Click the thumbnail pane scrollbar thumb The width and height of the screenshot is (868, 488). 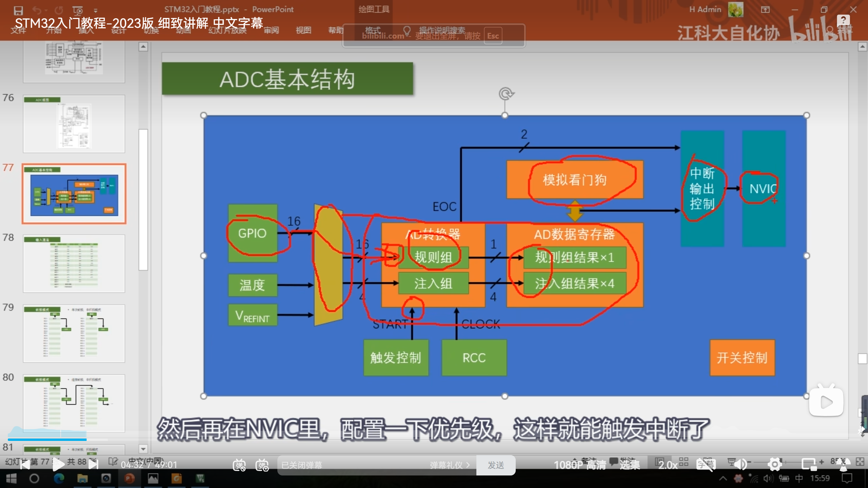point(143,200)
